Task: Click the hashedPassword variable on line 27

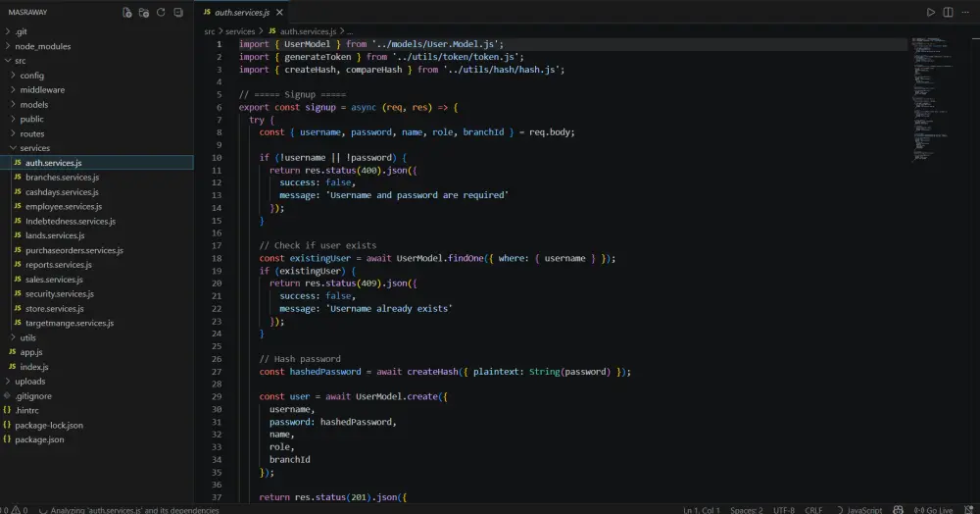Action: 325,372
